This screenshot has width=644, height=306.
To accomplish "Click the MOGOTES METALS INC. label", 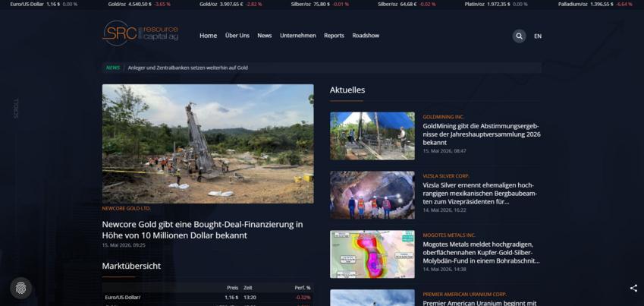I will pyautogui.click(x=449, y=235).
